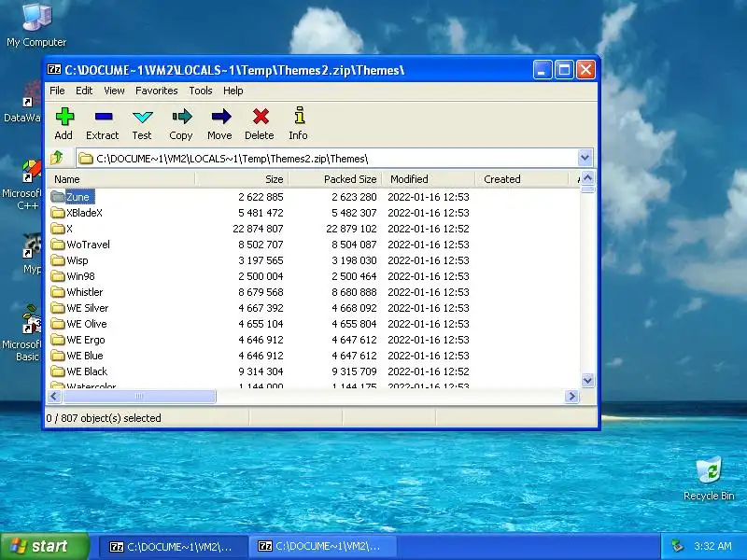The height and width of the screenshot is (560, 747).
Task: Click vertical scrollbar up arrow
Action: coord(587,178)
